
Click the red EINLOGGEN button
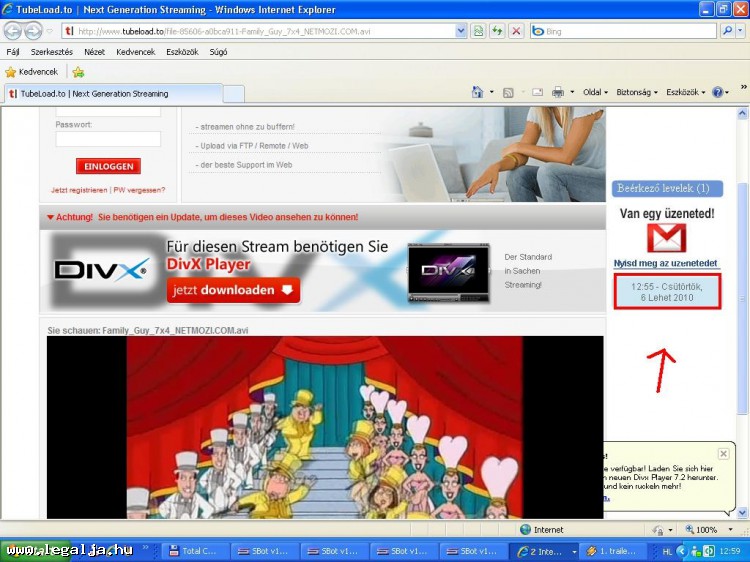coord(108,166)
